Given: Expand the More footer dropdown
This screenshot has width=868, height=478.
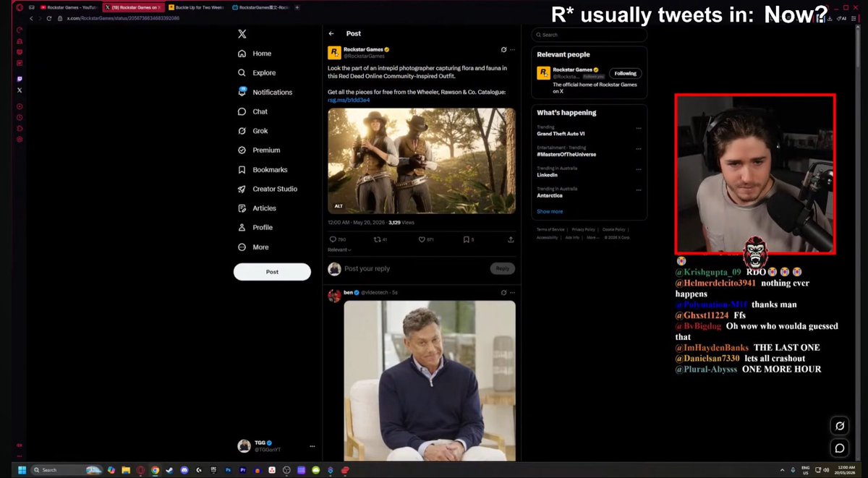Looking at the screenshot, I should point(592,237).
